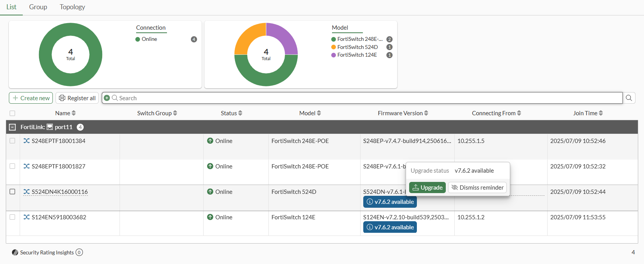Click the Security Rating Insights icon
644x264 pixels.
15,252
